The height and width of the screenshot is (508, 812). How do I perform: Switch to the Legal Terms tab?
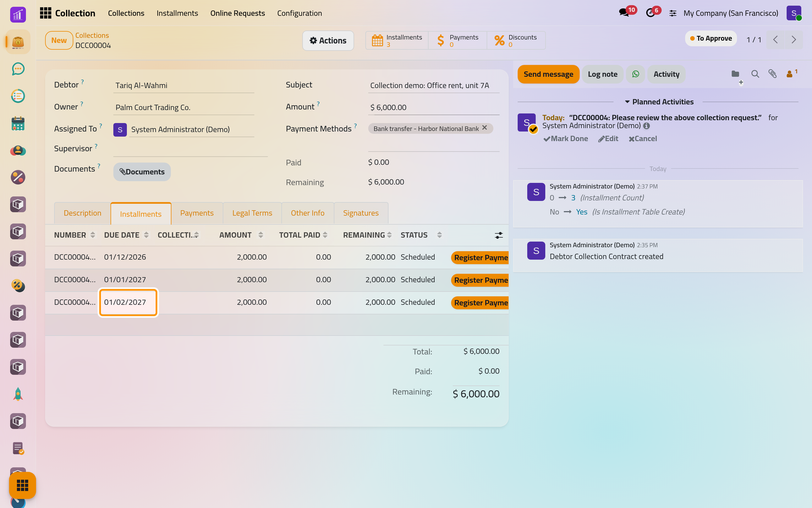252,213
